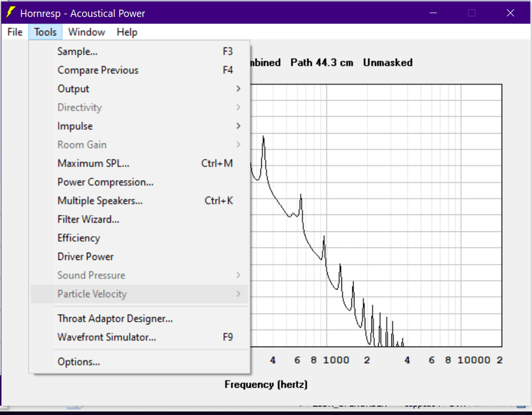
Task: Click the Frequency (hertz) axis title
Action: [x=266, y=384]
